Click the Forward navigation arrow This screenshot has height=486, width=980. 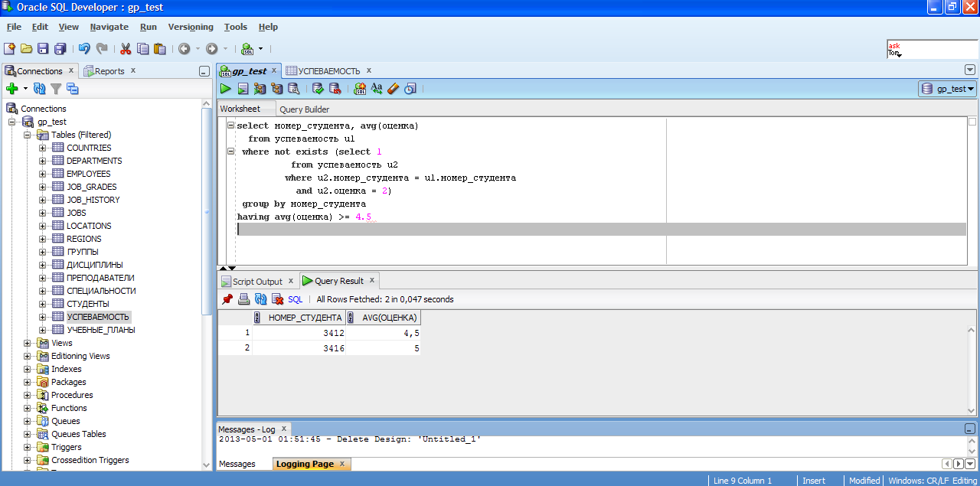pyautogui.click(x=211, y=48)
